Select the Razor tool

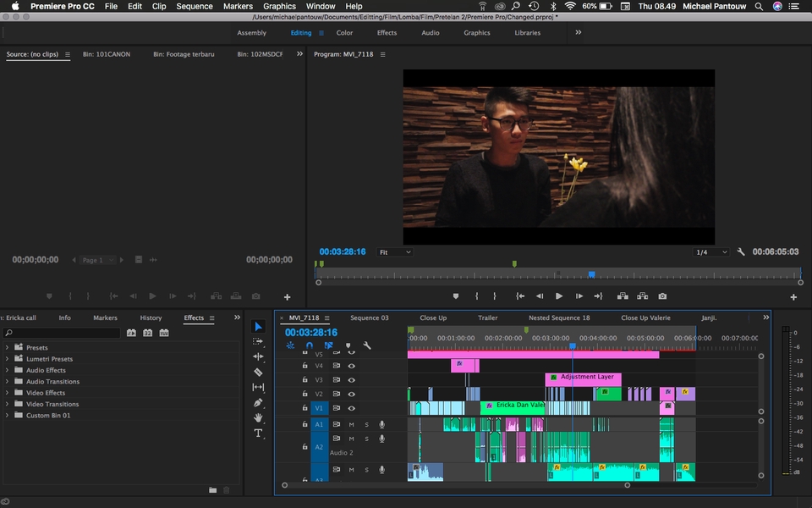pyautogui.click(x=259, y=372)
